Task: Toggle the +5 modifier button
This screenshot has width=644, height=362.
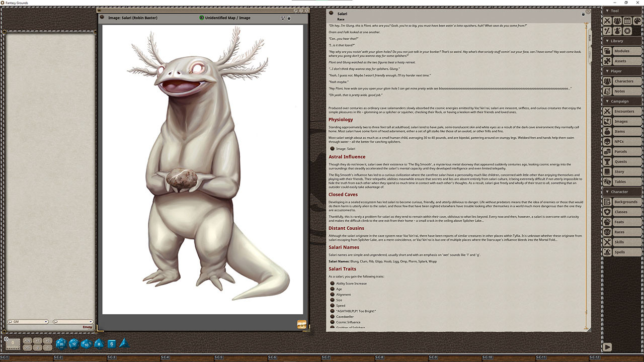Action: point(47,341)
